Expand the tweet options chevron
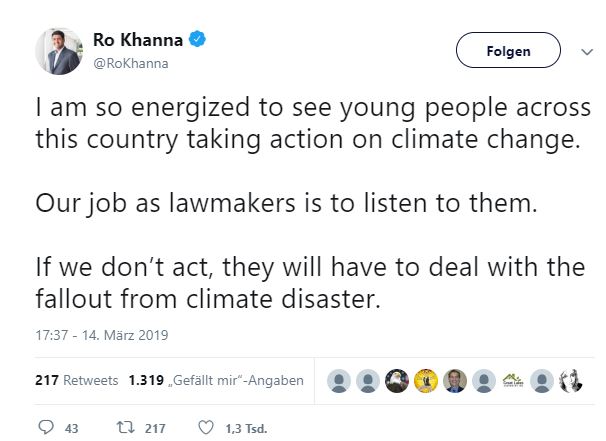Viewport: 606px width, 441px height. pyautogui.click(x=585, y=50)
